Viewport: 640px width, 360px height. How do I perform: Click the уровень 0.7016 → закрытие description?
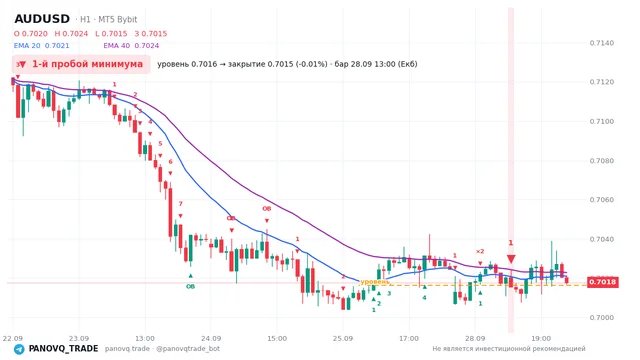287,64
